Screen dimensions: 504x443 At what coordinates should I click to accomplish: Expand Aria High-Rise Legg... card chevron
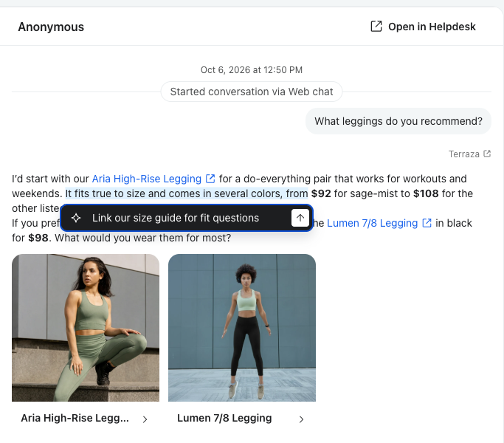[145, 419]
